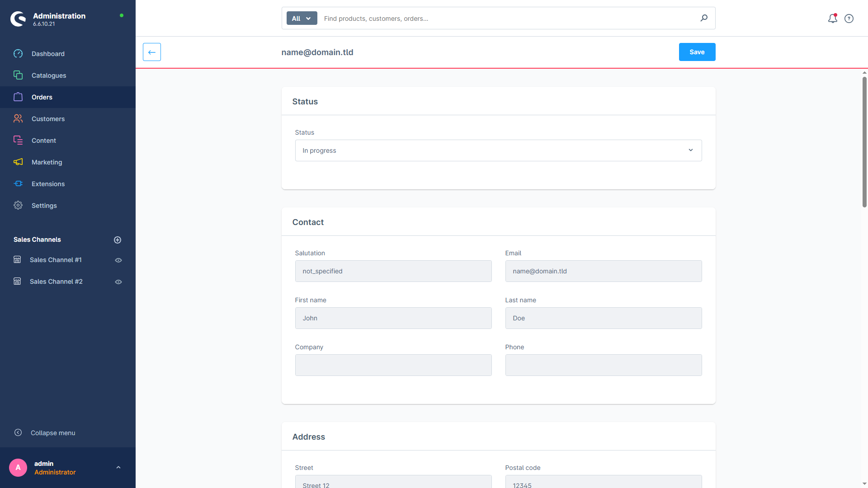Click the Company field
The image size is (868, 488).
coord(393,365)
